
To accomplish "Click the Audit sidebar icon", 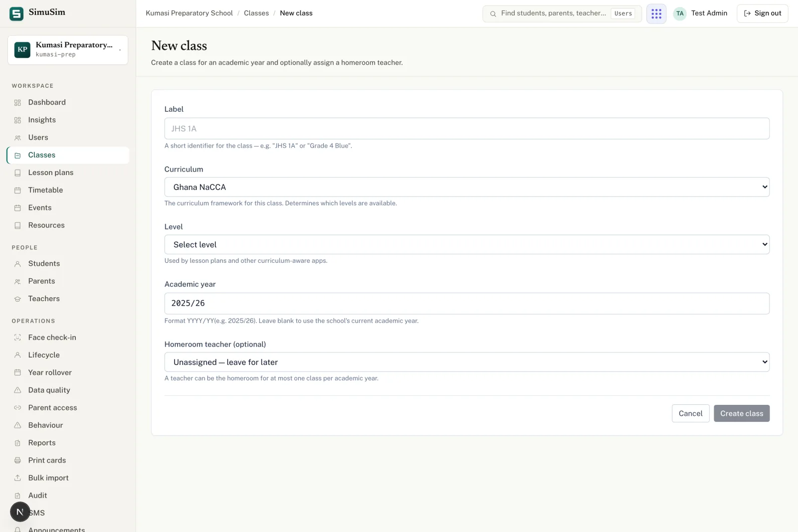I will 17,496.
